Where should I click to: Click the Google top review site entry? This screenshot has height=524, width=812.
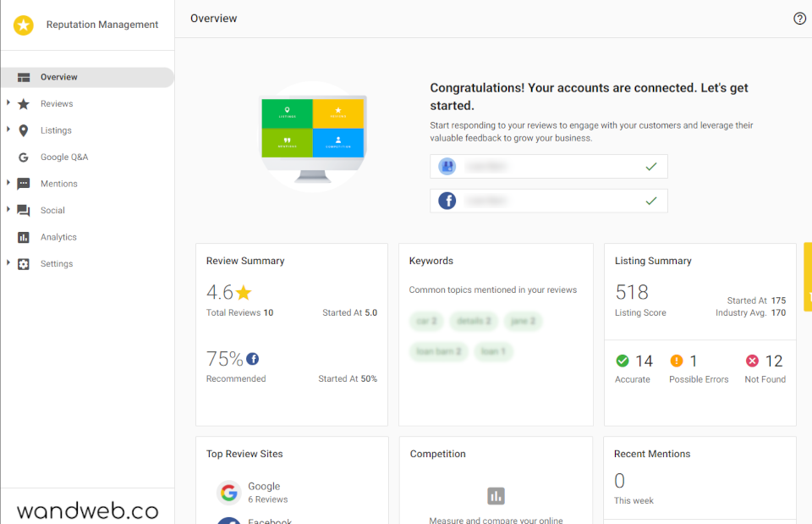263,492
